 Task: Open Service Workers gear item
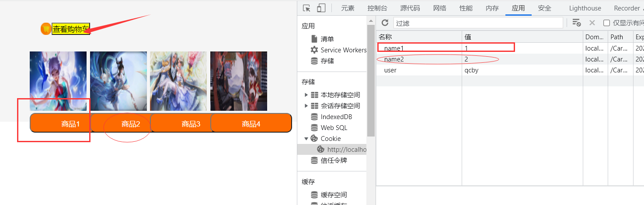coord(338,50)
